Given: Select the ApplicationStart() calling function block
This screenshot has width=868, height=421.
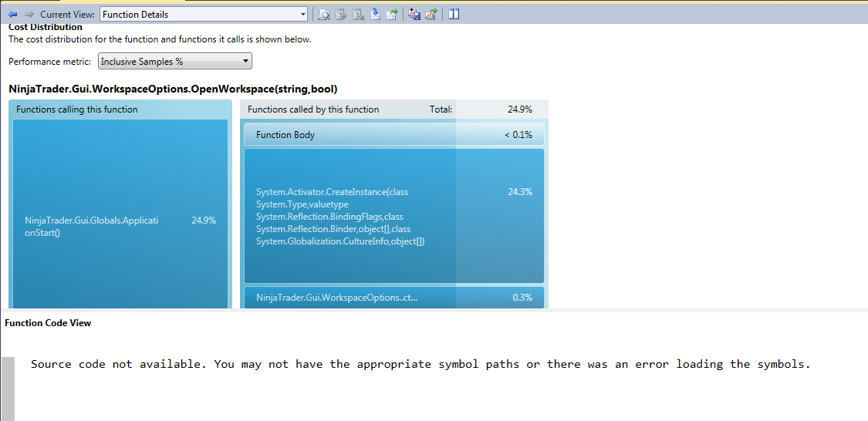Looking at the screenshot, I should click(x=120, y=214).
